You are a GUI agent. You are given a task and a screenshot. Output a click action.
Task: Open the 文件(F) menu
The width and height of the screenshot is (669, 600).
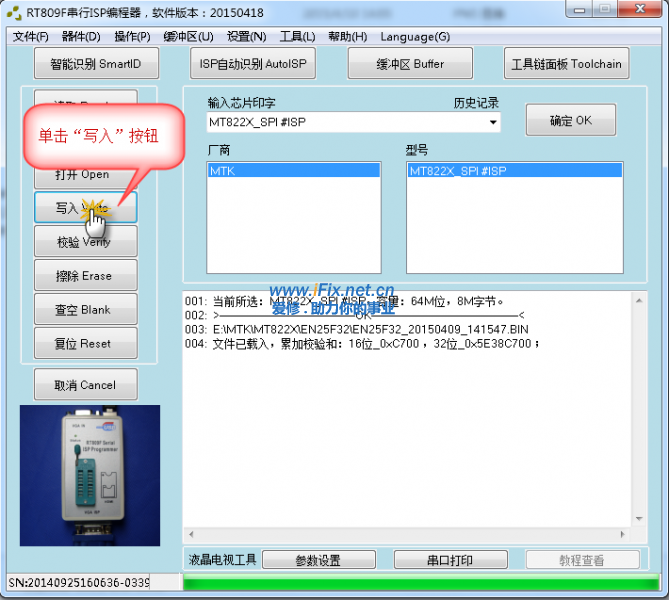pos(30,37)
